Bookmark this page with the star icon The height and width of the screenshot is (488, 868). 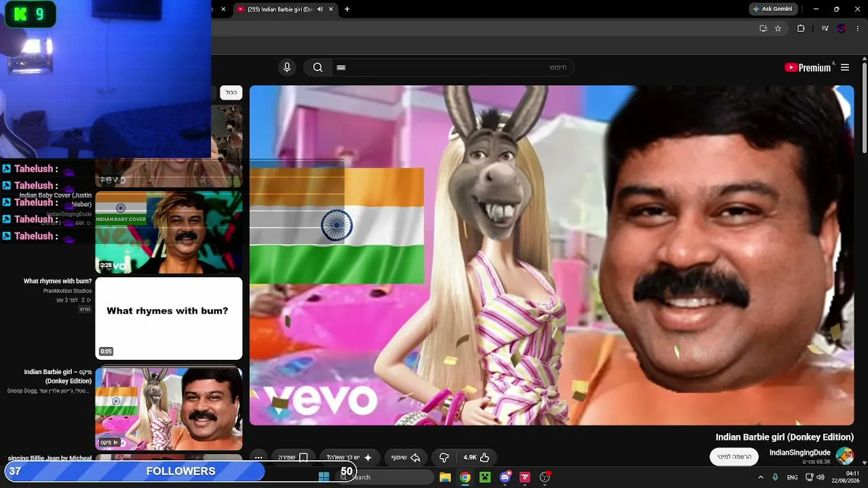coord(778,28)
